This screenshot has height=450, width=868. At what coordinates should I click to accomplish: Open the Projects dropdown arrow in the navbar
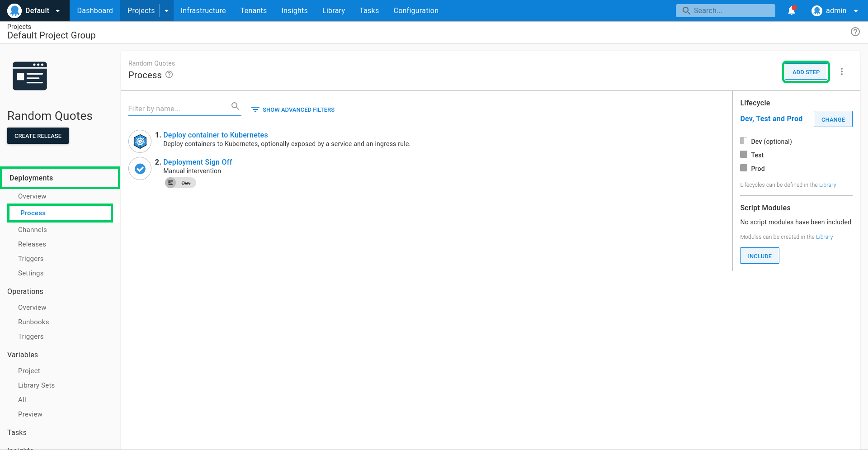click(166, 11)
